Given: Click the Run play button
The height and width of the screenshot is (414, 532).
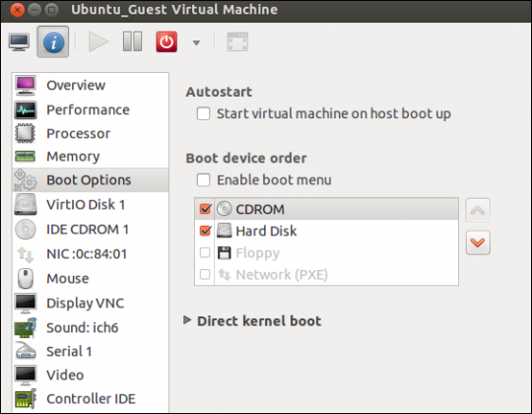Looking at the screenshot, I should coord(99,42).
